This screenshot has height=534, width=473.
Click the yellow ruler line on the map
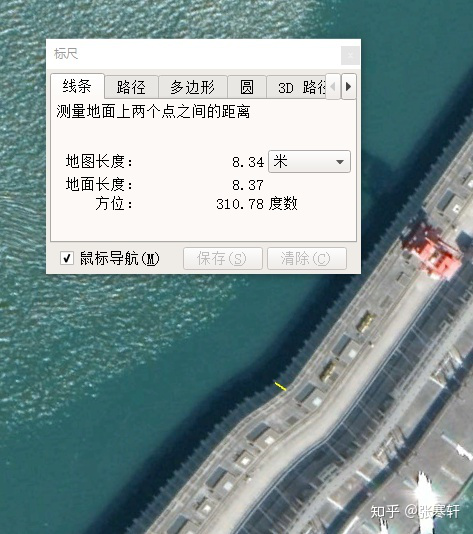[x=281, y=386]
